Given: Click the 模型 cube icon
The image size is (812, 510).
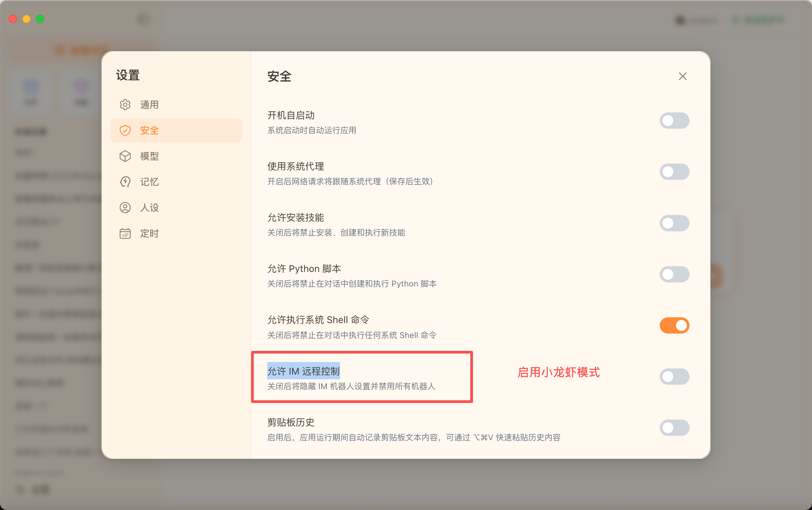Looking at the screenshot, I should (125, 156).
